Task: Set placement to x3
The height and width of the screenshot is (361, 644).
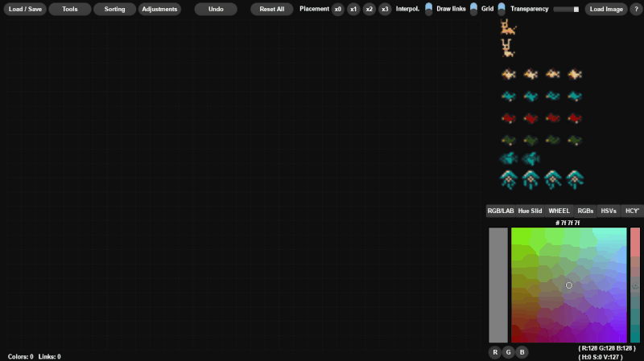Action: click(x=385, y=9)
